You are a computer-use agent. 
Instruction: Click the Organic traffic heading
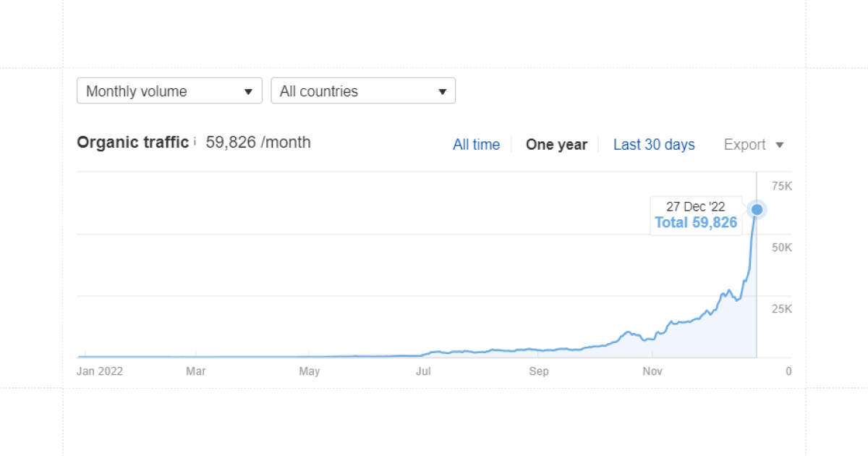132,143
